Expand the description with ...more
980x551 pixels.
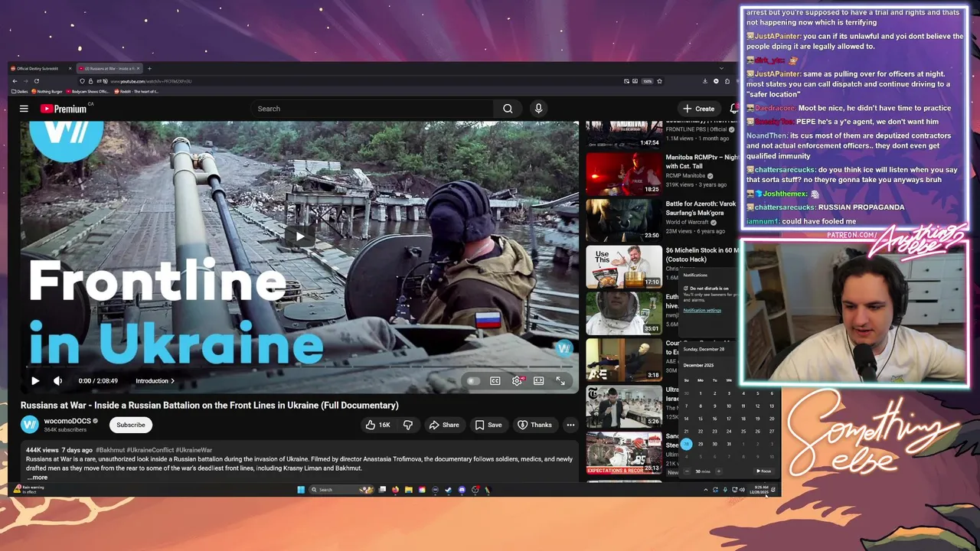[38, 477]
